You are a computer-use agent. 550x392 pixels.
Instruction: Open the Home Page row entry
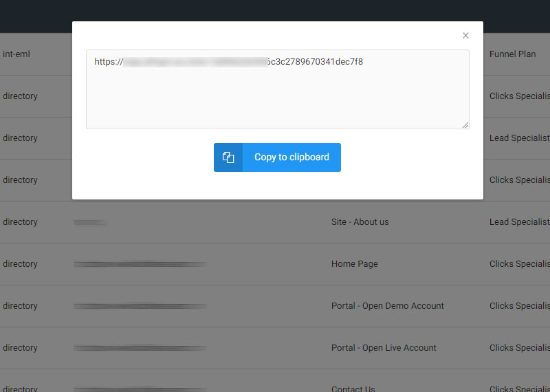click(x=354, y=264)
